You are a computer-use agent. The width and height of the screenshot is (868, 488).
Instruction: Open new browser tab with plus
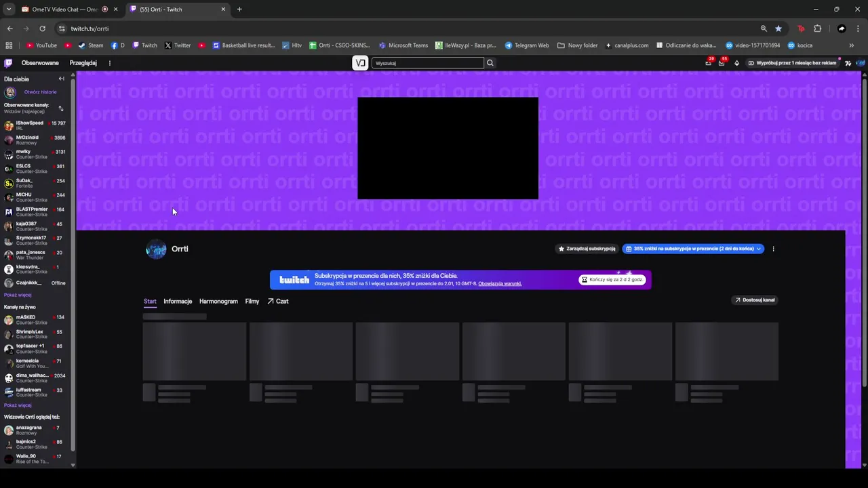coord(239,9)
